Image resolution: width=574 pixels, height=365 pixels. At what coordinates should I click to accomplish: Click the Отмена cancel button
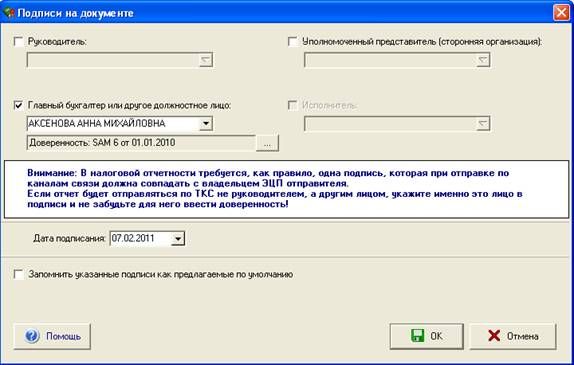pos(513,336)
